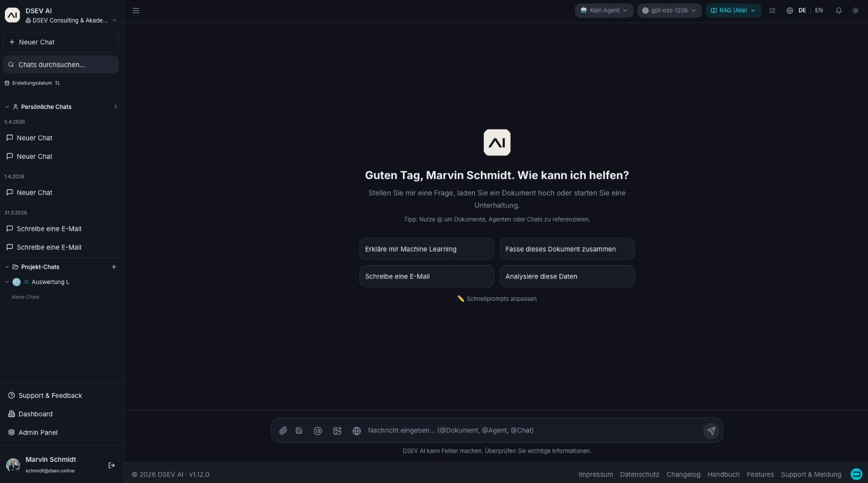Open the RAG (Alle) dropdown

pyautogui.click(x=733, y=10)
